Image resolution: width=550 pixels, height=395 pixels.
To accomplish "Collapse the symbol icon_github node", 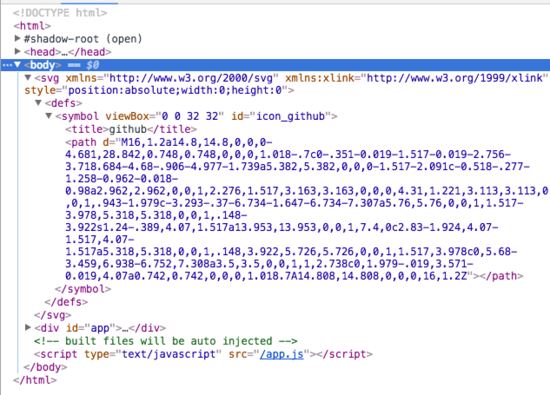I will (49, 116).
